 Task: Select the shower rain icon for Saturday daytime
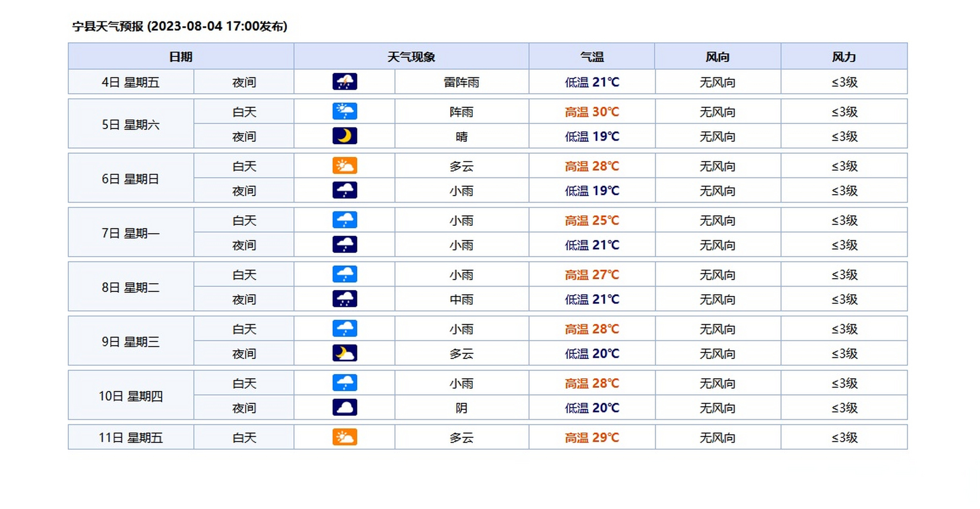point(344,112)
